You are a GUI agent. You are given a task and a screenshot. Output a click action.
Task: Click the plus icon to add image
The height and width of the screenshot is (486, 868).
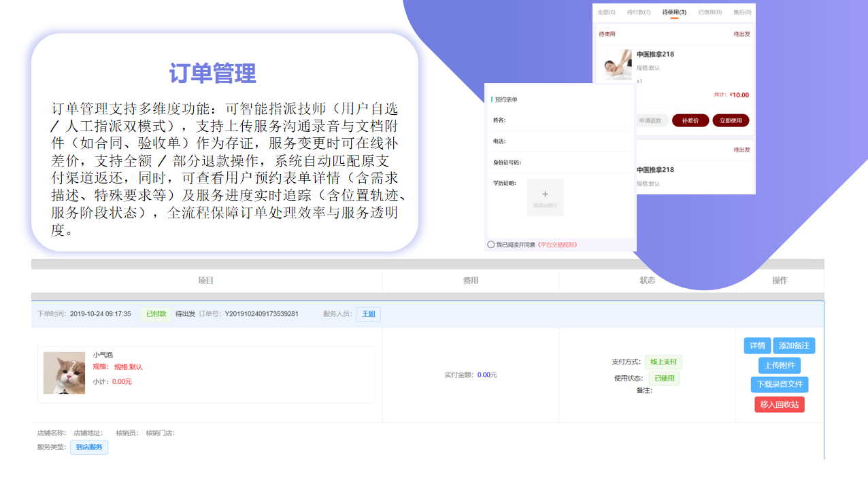pos(545,196)
